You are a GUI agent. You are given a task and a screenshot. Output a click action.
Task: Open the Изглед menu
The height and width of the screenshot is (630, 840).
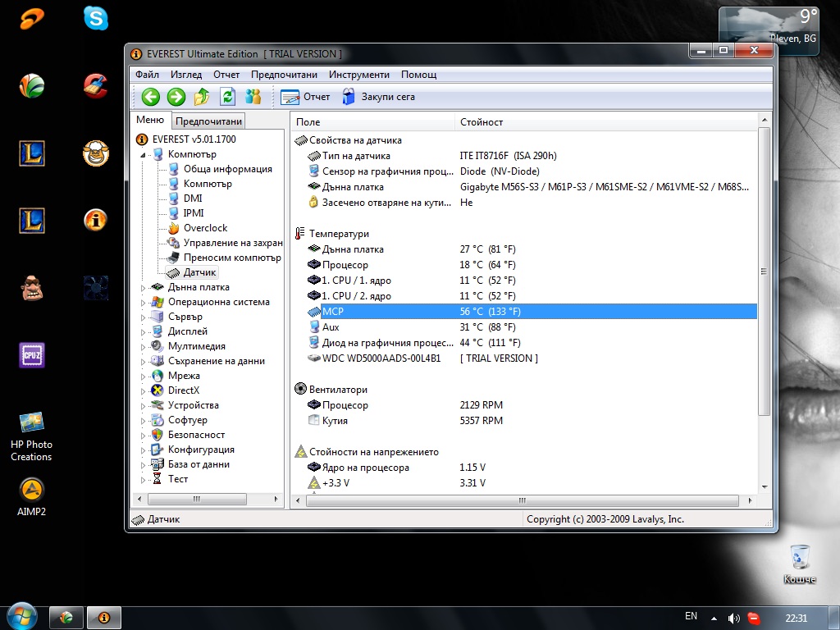click(186, 75)
